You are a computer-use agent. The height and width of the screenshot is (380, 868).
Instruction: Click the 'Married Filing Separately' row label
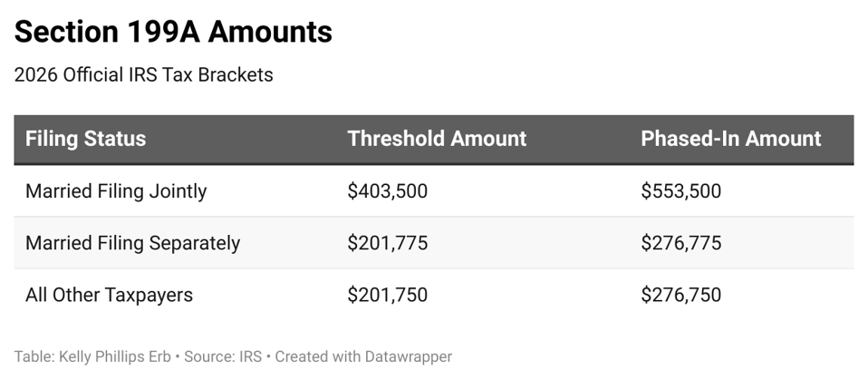132,243
